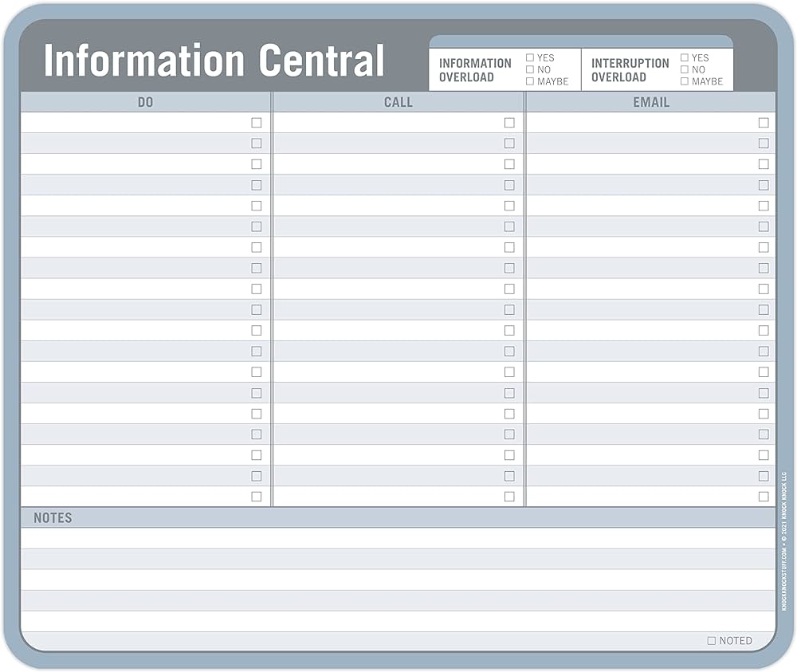Tick the last checkbox in CALL column

click(509, 497)
